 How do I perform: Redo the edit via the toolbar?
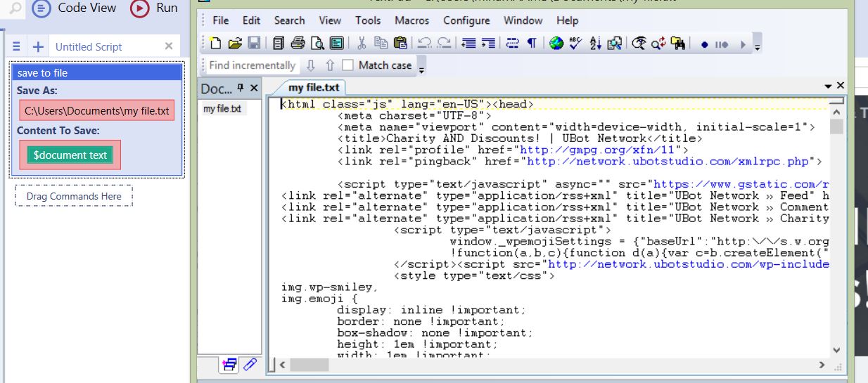point(444,44)
